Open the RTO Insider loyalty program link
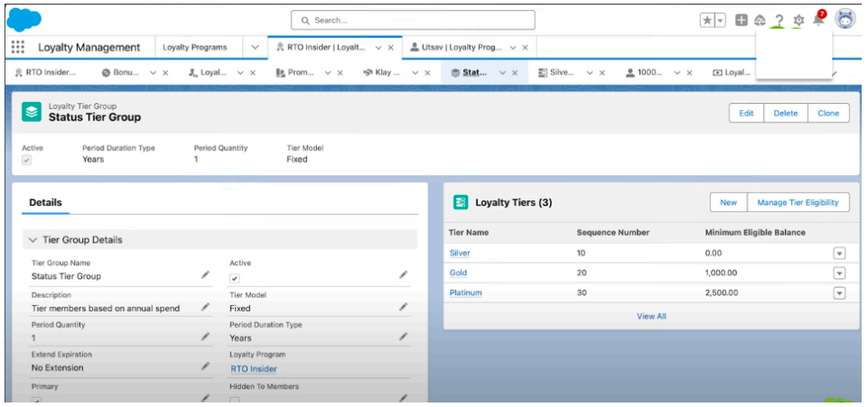The image size is (868, 407). tap(253, 368)
